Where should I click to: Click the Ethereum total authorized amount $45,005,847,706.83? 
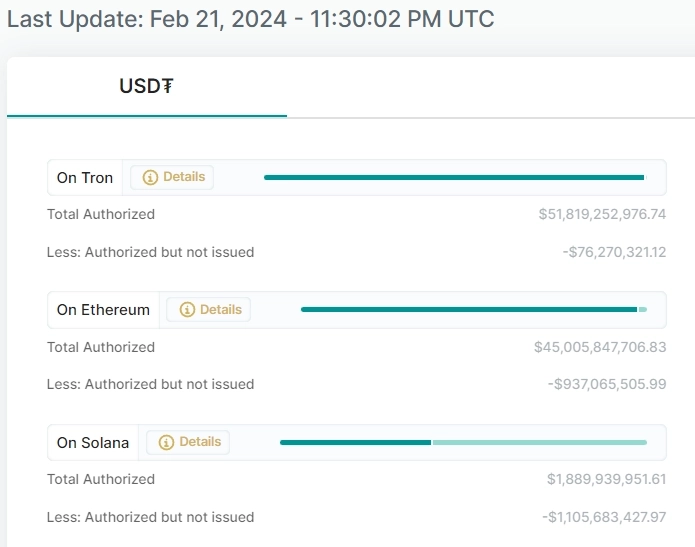pyautogui.click(x=600, y=347)
